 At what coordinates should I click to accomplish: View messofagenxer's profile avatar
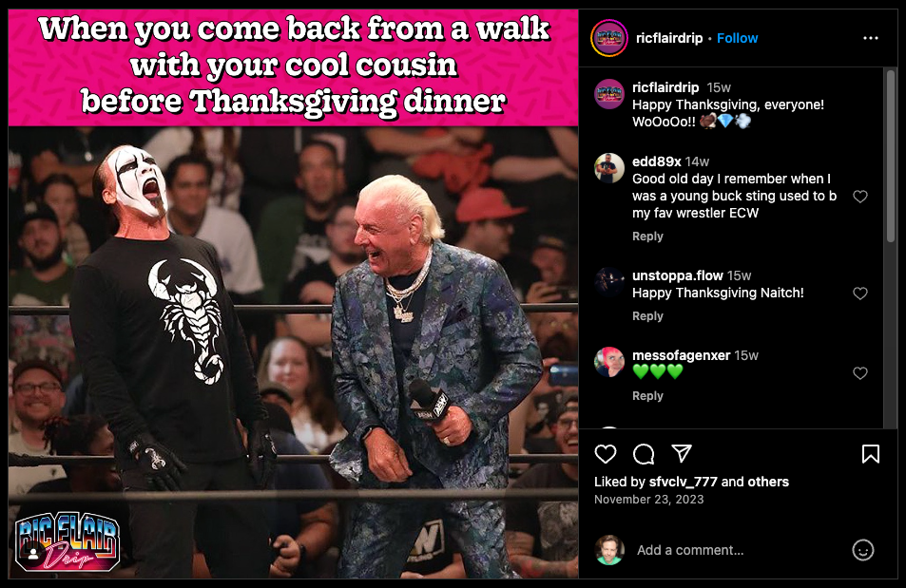point(609,362)
